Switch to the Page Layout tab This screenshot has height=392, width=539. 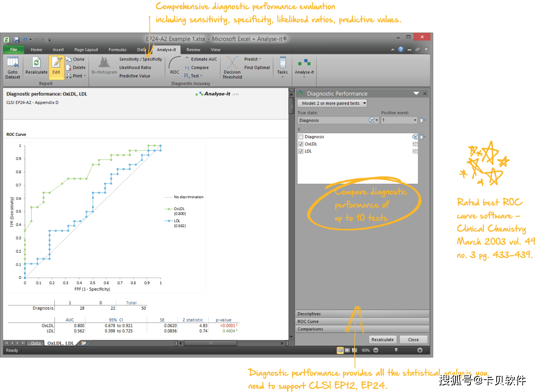86,50
